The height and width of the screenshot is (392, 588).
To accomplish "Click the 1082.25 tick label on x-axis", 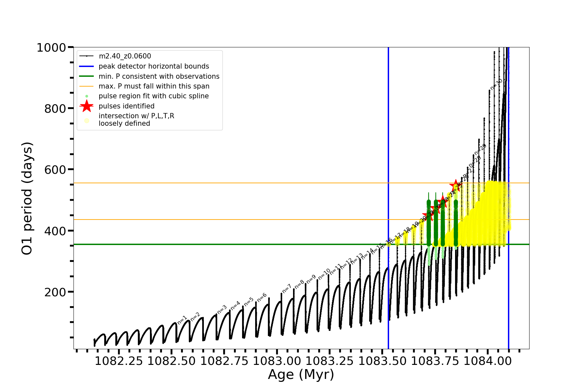I will point(119,361).
